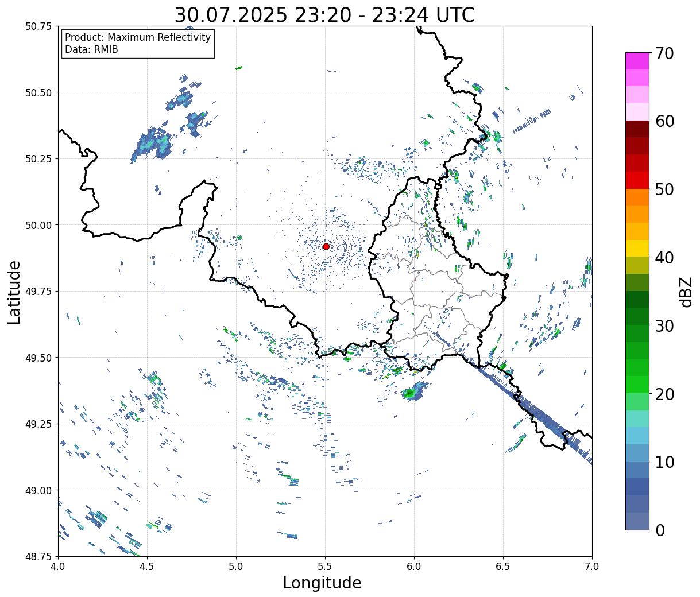Click the light blue swatch below 15 dBZ
The width and height of the screenshot is (700, 597).
coord(637,436)
